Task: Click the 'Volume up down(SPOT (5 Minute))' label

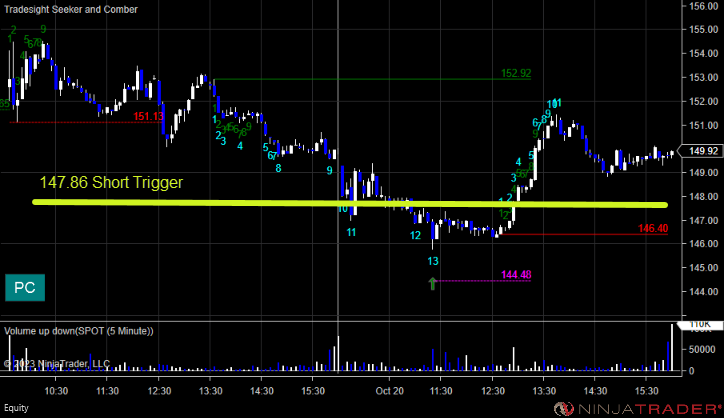Action: click(x=78, y=331)
